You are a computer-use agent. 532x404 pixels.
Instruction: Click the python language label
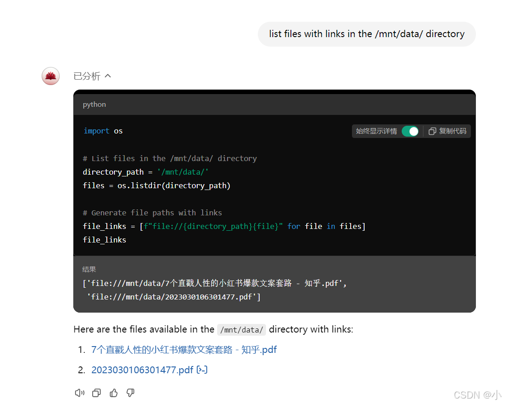click(94, 105)
